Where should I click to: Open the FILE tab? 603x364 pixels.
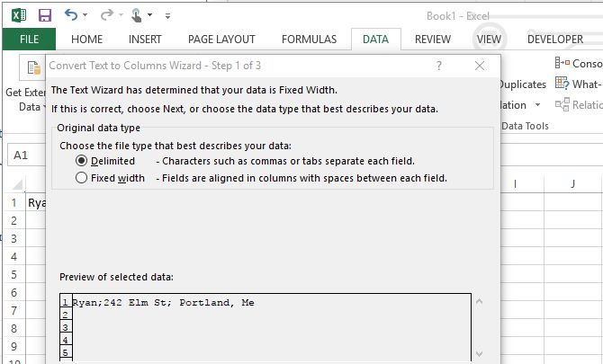(x=29, y=40)
